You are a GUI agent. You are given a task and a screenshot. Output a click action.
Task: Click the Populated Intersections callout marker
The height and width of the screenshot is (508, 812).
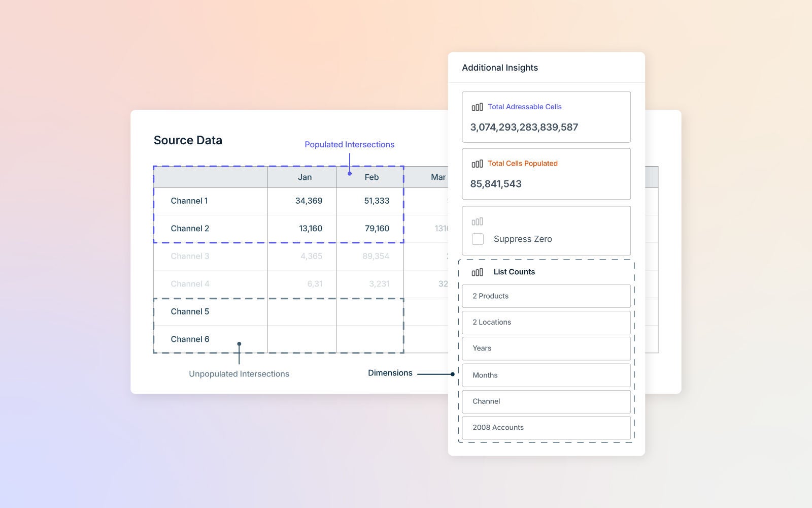349,174
